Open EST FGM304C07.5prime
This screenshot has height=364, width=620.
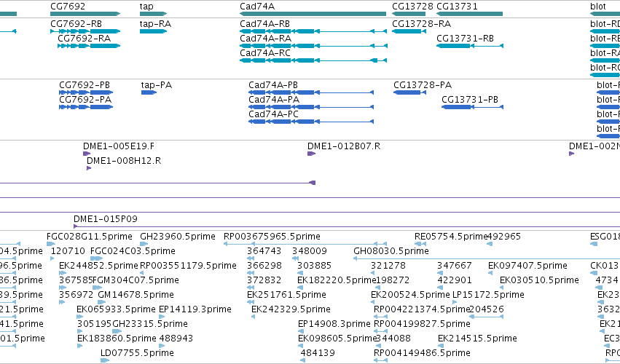(x=136, y=280)
